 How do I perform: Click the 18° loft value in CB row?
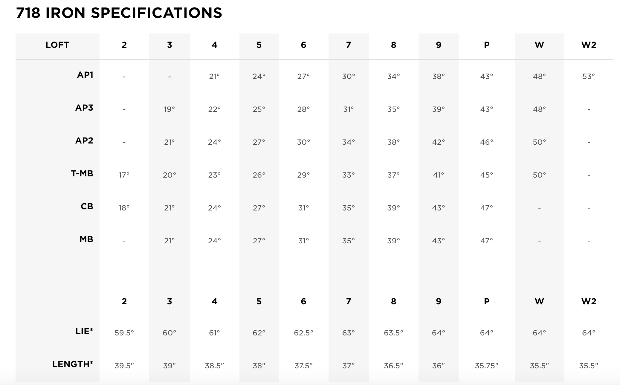click(124, 208)
